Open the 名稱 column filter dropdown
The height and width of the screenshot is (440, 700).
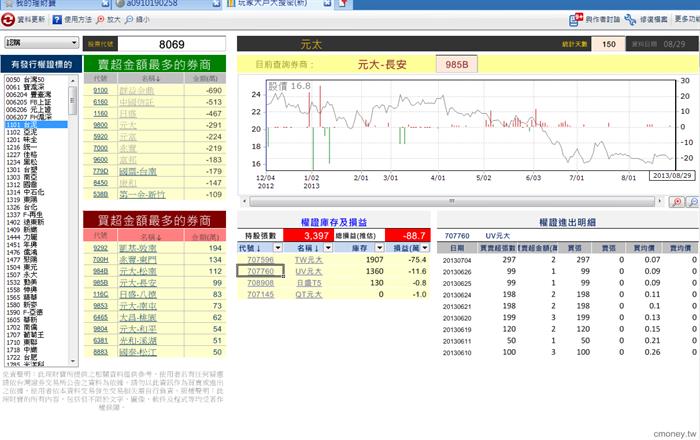pyautogui.click(x=328, y=248)
